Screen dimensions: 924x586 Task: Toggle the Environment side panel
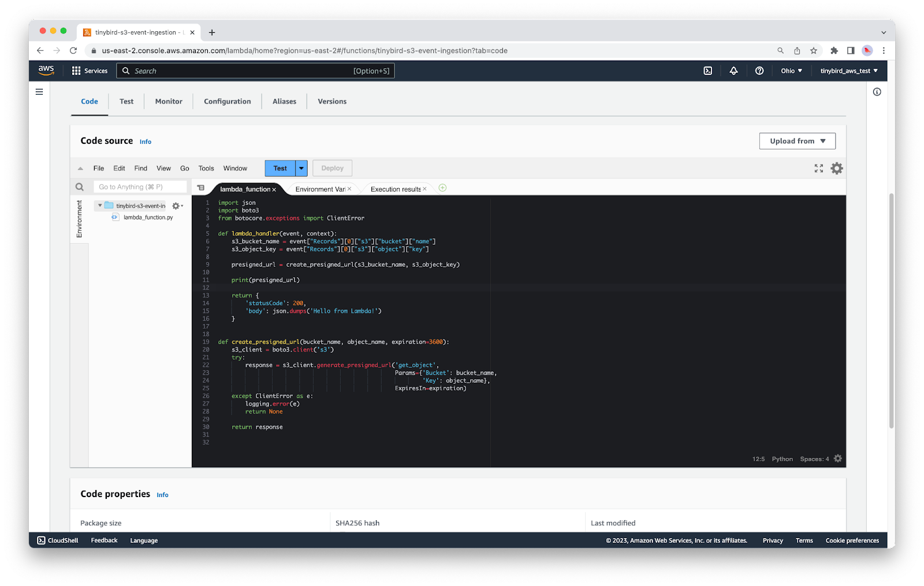pos(80,219)
